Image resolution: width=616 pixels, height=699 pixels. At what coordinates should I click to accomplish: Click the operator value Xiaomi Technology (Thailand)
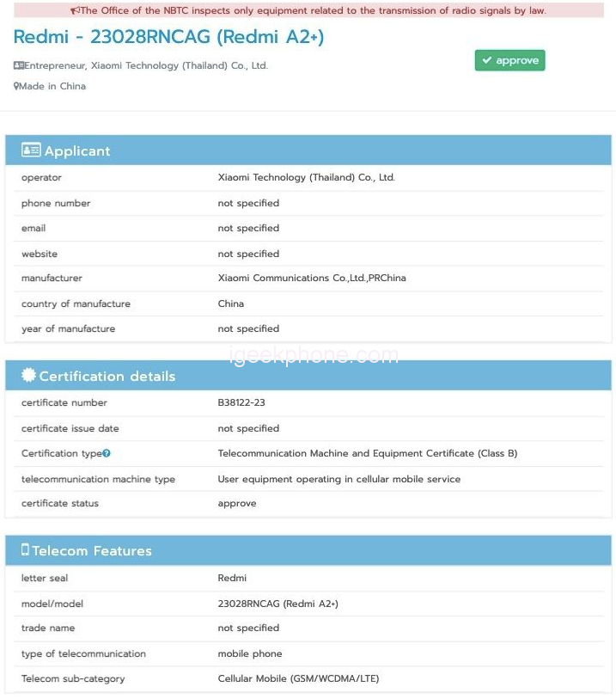click(x=306, y=177)
